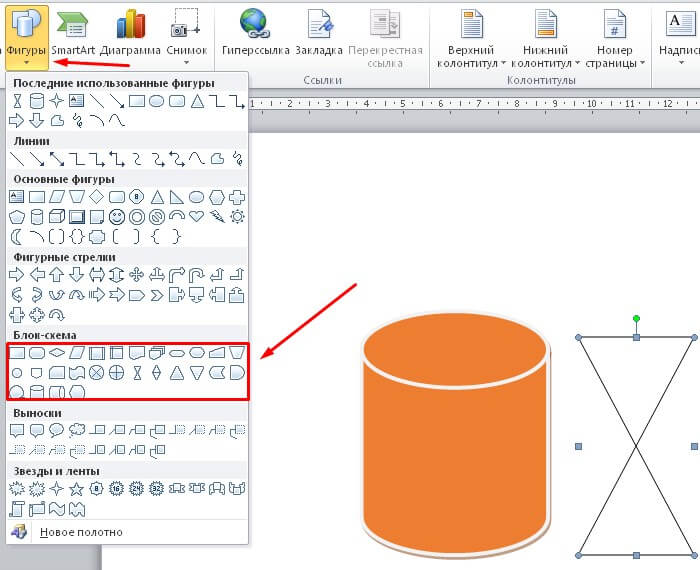Select the diamond in Основные фигуры

click(96, 197)
